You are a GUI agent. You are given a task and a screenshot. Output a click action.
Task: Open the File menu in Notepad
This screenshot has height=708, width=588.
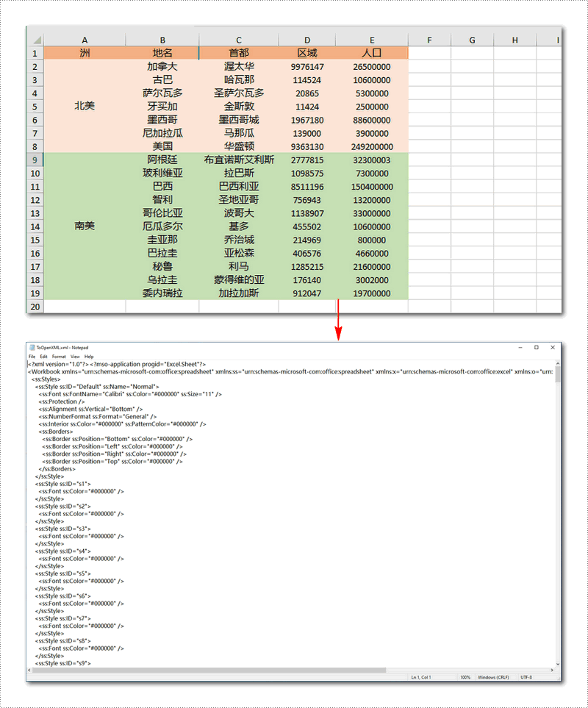tap(32, 357)
